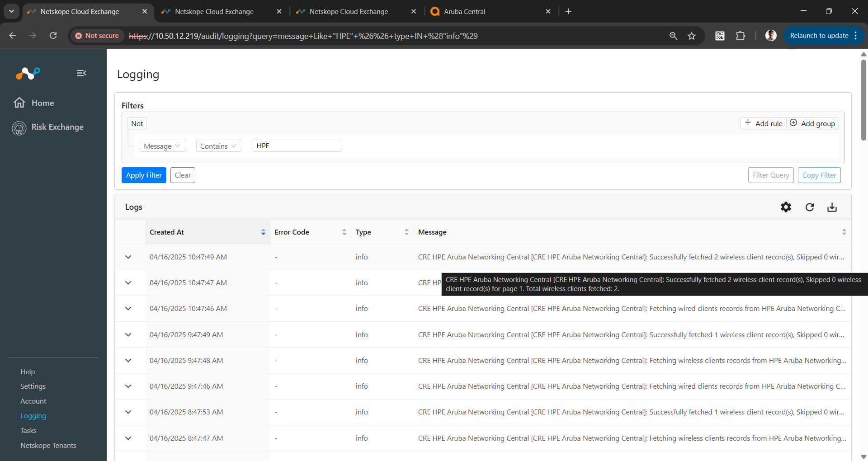The height and width of the screenshot is (461, 868).
Task: Reload the current page
Action: coord(53,36)
